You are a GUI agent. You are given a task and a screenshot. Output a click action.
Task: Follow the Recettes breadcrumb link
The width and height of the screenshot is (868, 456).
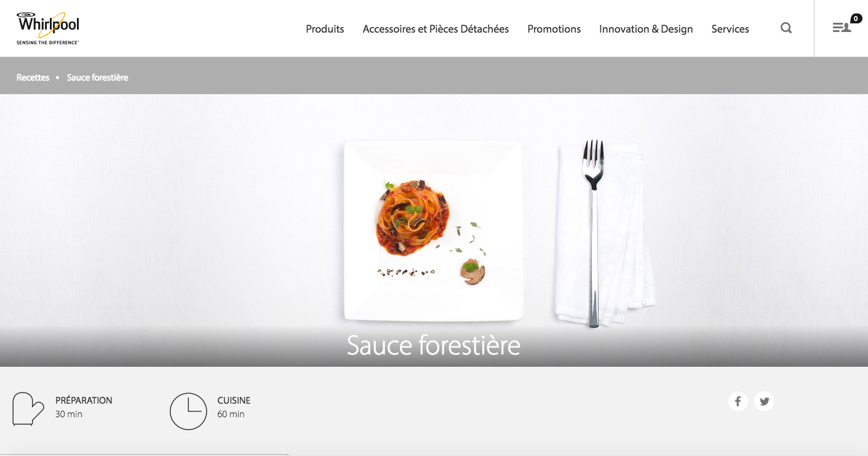[x=33, y=78]
